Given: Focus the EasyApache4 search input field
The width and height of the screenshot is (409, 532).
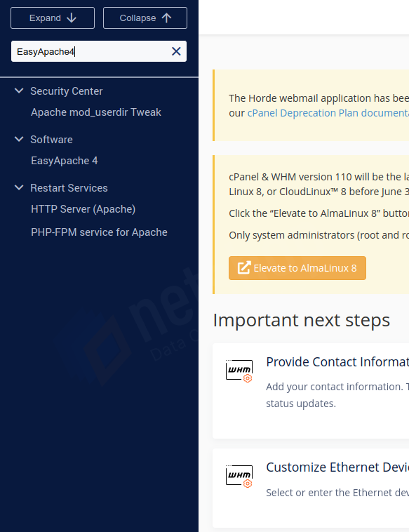Looking at the screenshot, I should [90, 51].
